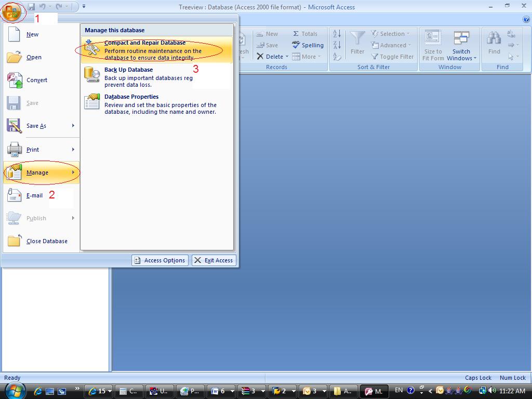Image resolution: width=532 pixels, height=399 pixels.
Task: Click the Totals sigma button
Action: point(305,34)
